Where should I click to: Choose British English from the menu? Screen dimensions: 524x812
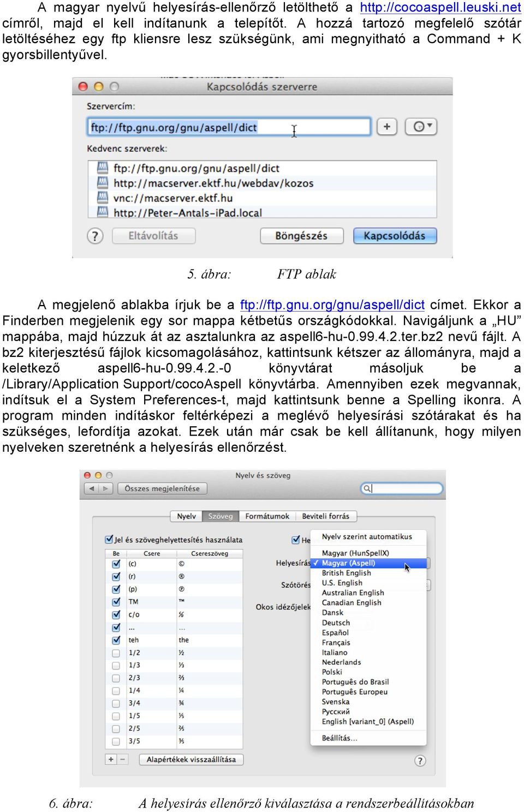click(x=368, y=573)
